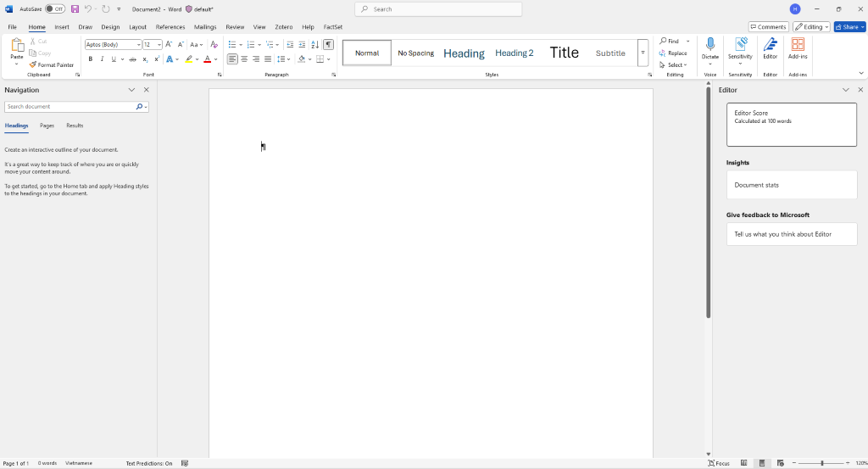
Task: Switch to Read Mode view icon
Action: click(x=744, y=463)
